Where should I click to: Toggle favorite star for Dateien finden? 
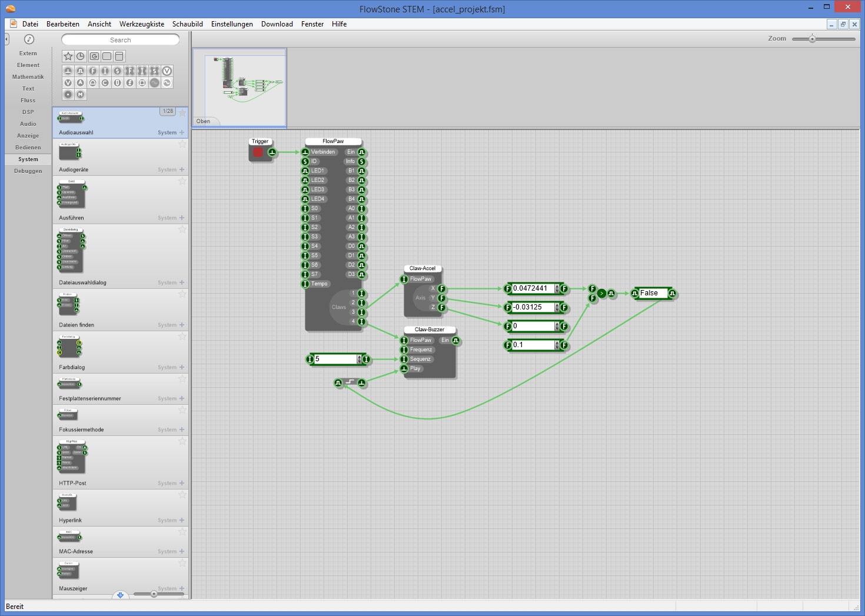[182, 294]
